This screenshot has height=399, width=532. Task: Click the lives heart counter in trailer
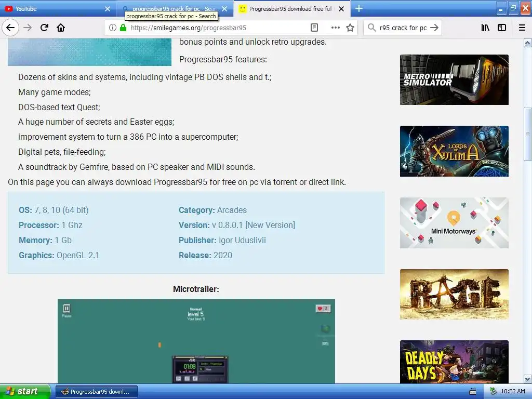click(323, 309)
